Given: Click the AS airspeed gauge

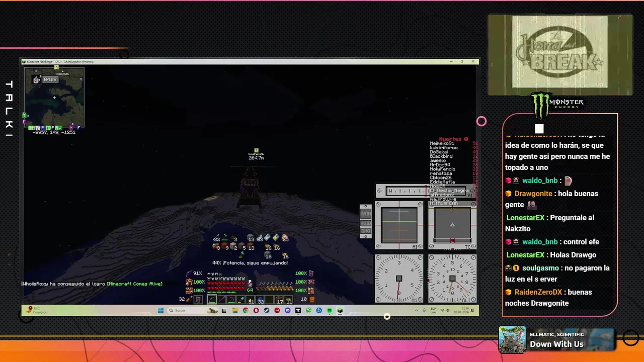Looking at the screenshot, I should click(399, 278).
